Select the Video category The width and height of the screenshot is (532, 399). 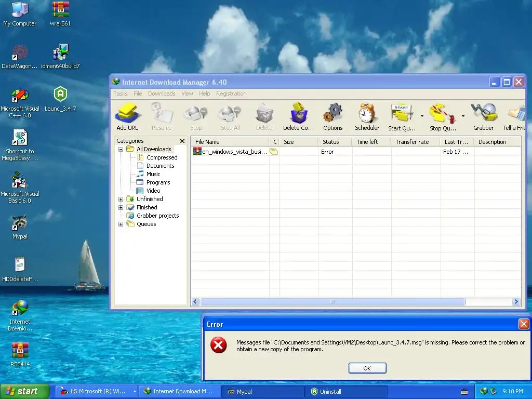(153, 191)
